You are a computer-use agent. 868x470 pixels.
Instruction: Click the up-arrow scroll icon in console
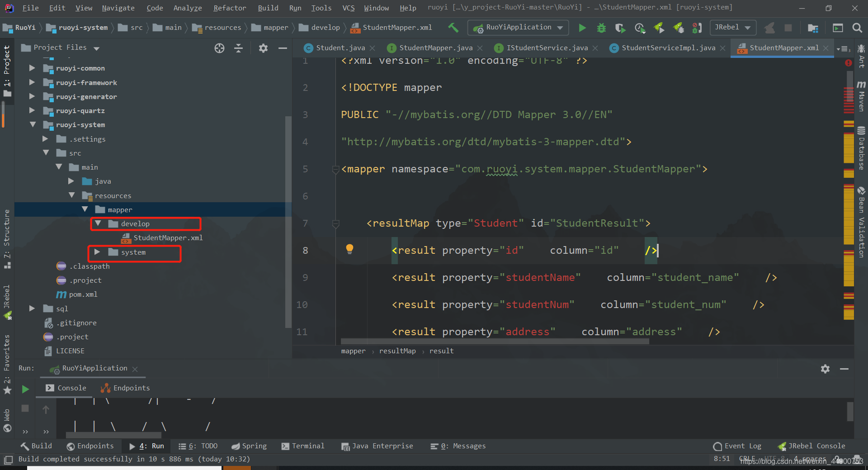pos(46,409)
